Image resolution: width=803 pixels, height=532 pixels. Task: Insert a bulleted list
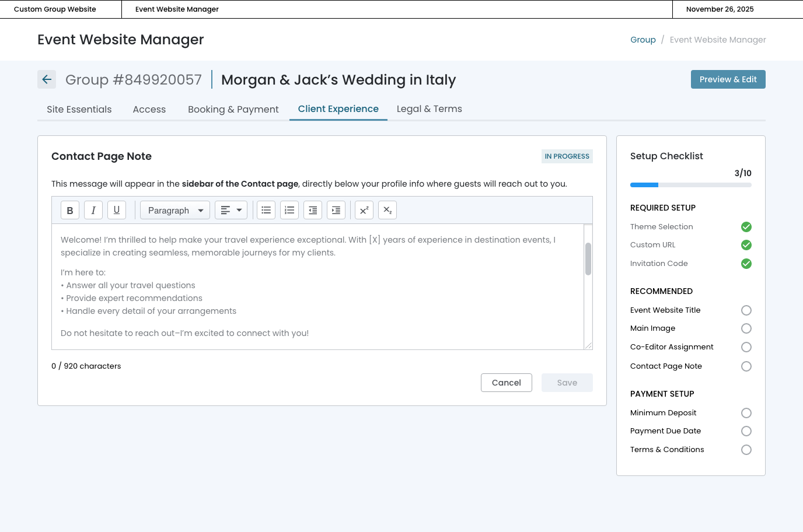point(266,211)
